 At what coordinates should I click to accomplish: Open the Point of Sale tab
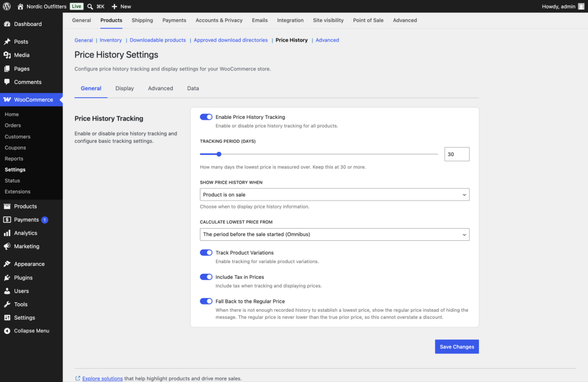(368, 20)
